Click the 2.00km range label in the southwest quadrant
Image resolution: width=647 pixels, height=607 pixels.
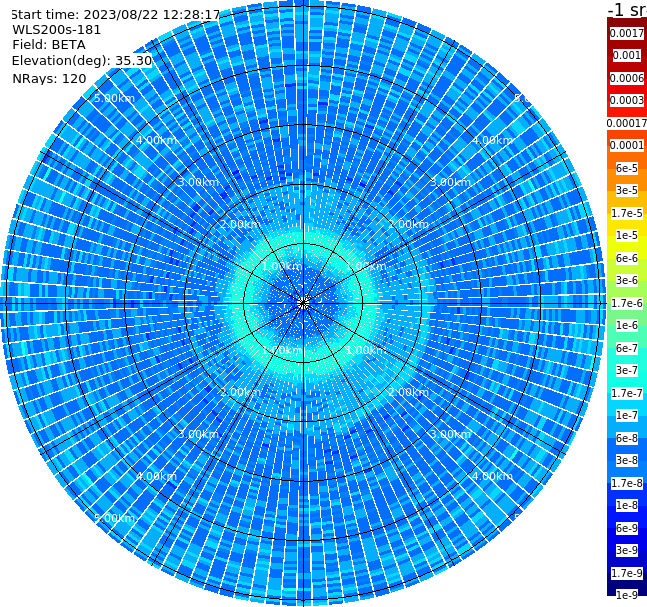(x=240, y=392)
